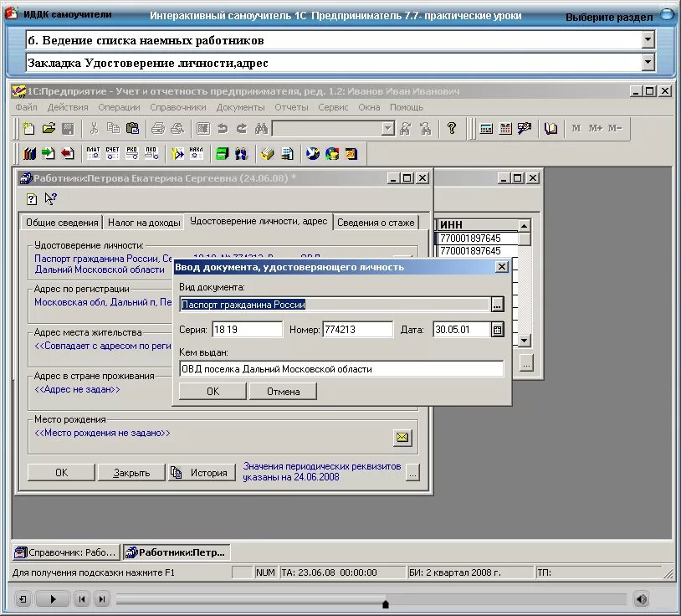The width and height of the screenshot is (681, 616).
Task: Switch to the Общие сведения tab
Action: coord(62,223)
